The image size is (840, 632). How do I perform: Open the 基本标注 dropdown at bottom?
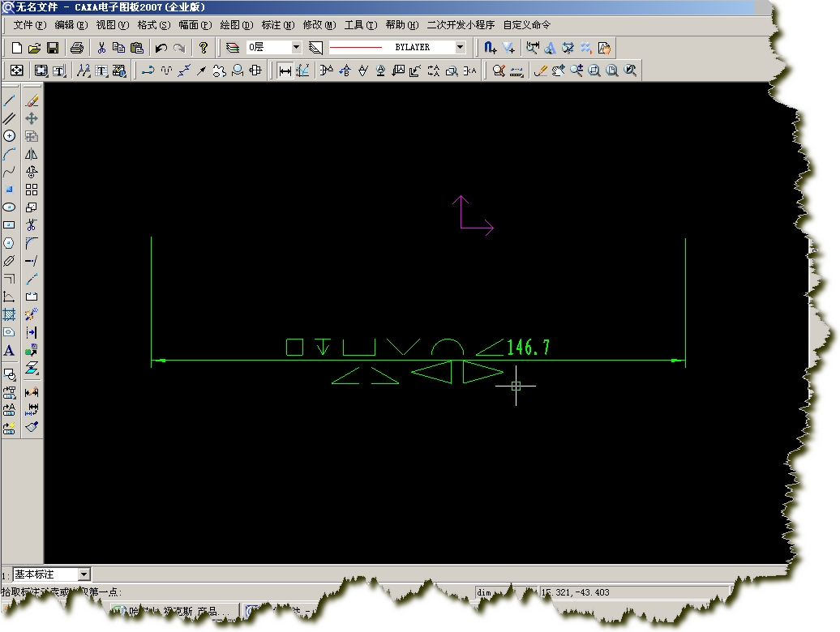tap(84, 574)
